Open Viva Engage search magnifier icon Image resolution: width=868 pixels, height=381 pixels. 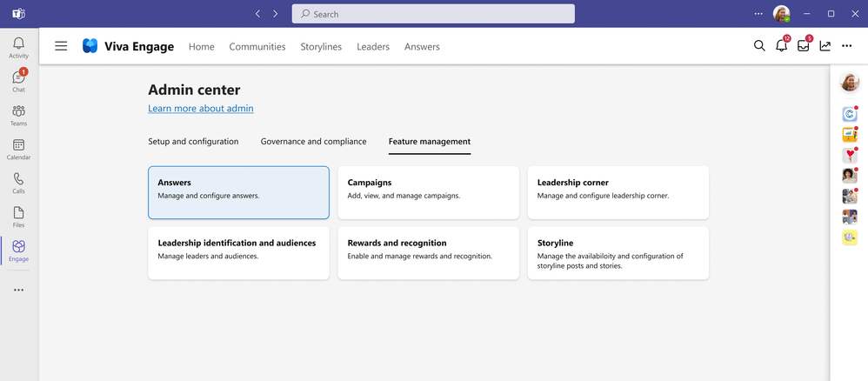coord(759,46)
